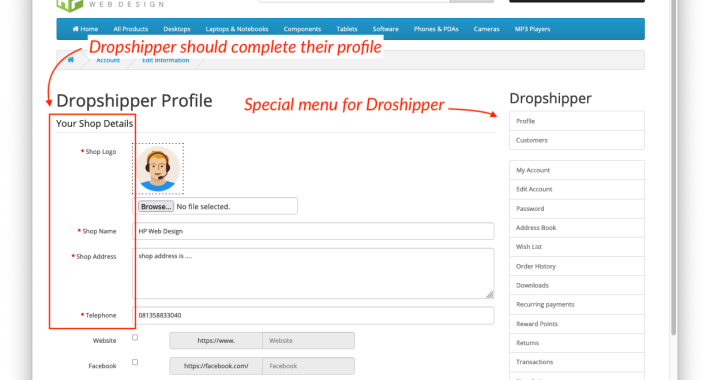Open the MP3 Players menu

tap(532, 29)
